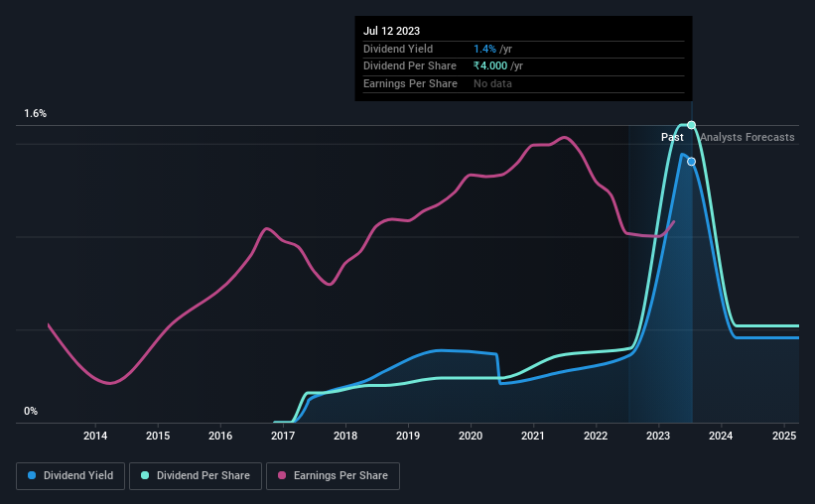
Task: Click the 2023 x-axis label
Action: click(658, 436)
